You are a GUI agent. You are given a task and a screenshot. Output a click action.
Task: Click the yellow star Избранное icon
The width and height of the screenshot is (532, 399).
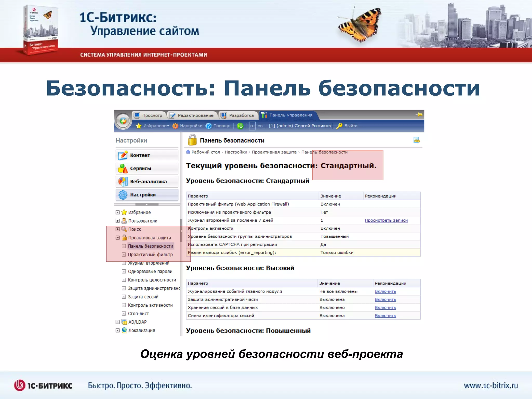coord(139,126)
